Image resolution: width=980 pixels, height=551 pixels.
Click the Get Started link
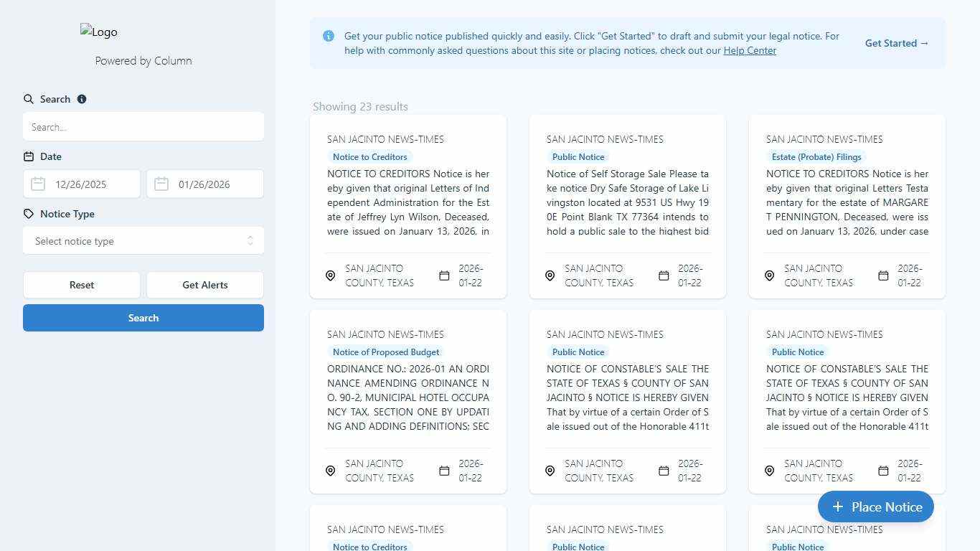click(x=896, y=43)
